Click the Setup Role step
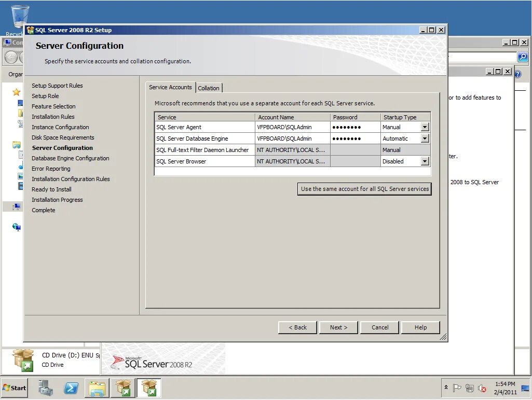The width and height of the screenshot is (532, 400). (45, 96)
